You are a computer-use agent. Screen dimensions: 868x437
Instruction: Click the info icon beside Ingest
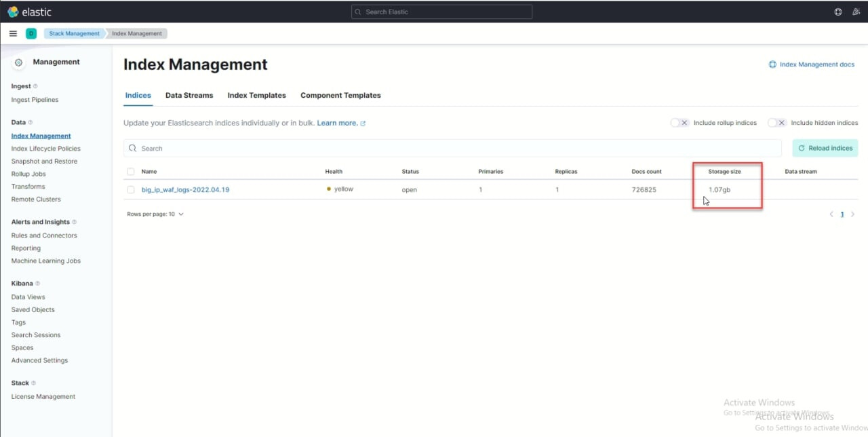click(35, 86)
